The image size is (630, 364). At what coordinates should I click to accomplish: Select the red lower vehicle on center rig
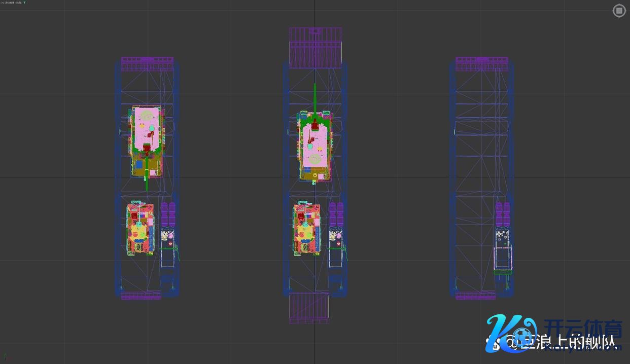point(306,229)
